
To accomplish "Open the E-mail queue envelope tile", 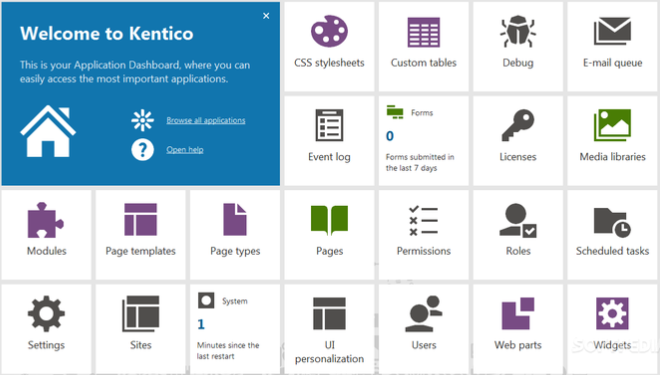I will [612, 46].
